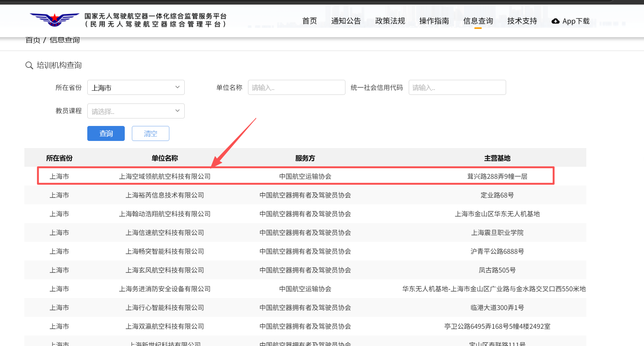Click the address 沪青平公路6888号
Screen dimensions: 644x346
[x=497, y=252]
